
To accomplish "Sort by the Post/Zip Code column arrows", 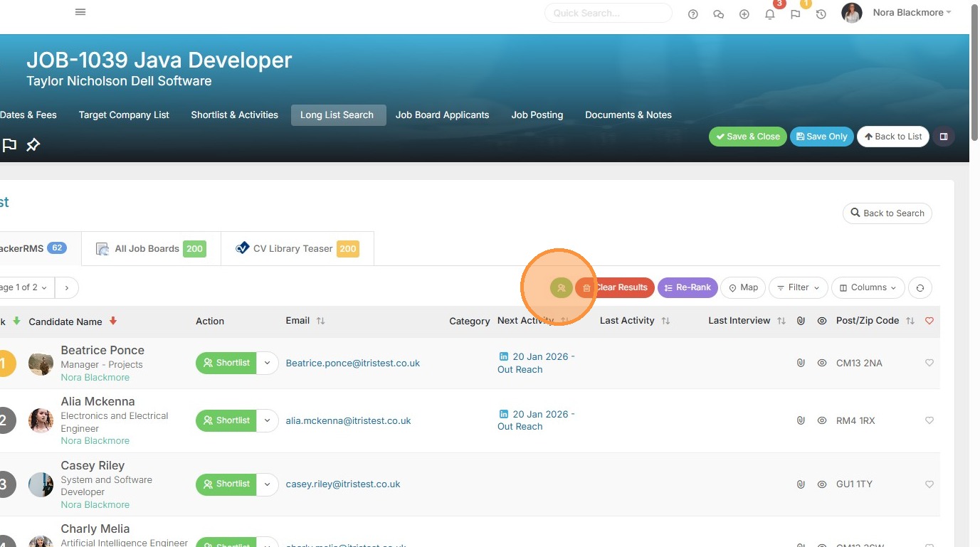I will (x=910, y=321).
